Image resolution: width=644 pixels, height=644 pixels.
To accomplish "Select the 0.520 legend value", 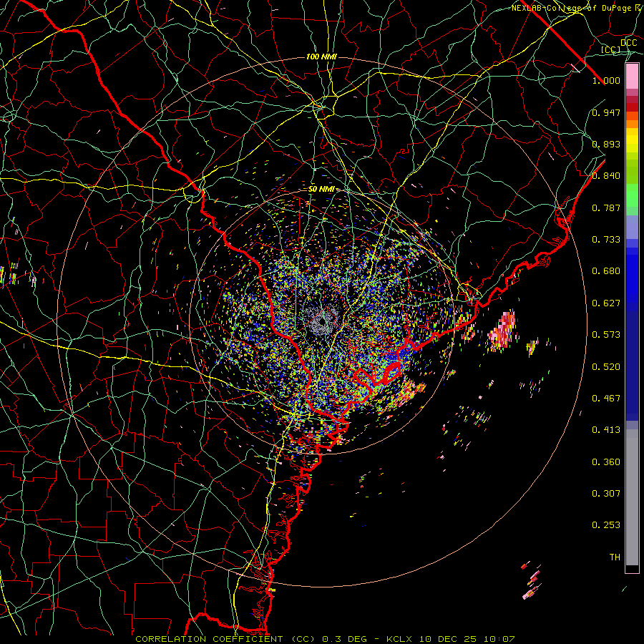I will pos(606,367).
